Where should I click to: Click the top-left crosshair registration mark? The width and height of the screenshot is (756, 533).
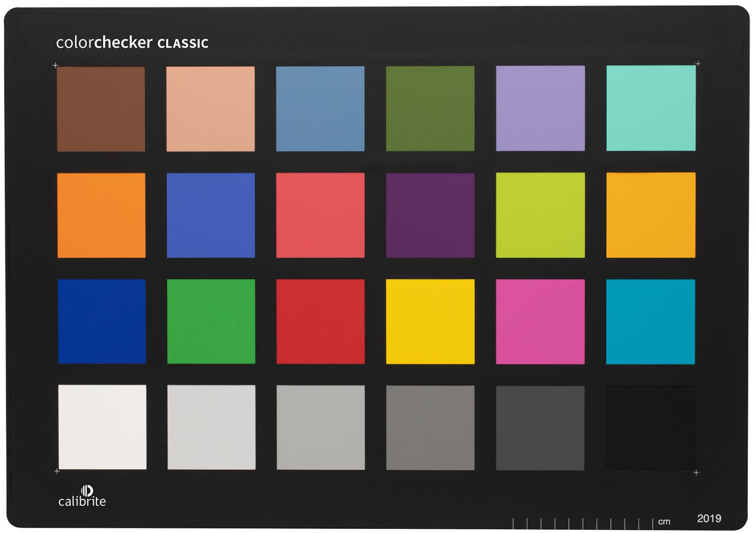[x=55, y=65]
